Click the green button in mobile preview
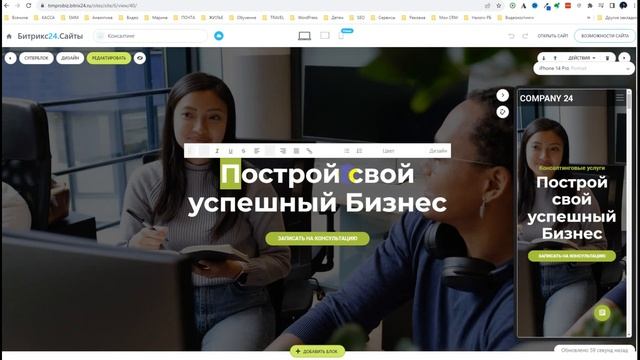 (572, 256)
